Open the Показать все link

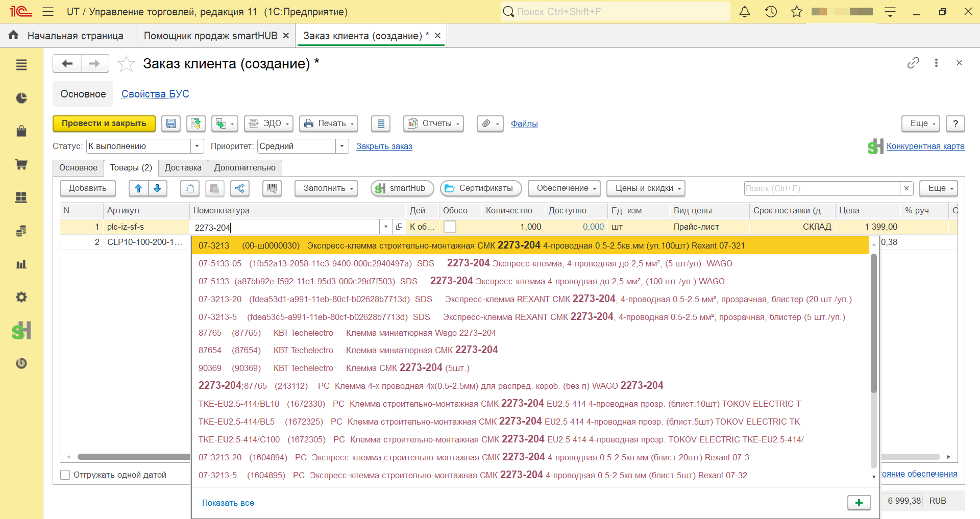228,503
